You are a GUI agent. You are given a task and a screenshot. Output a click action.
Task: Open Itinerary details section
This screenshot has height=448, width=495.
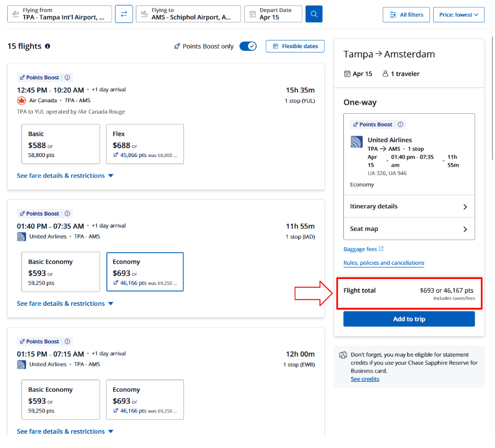(408, 207)
